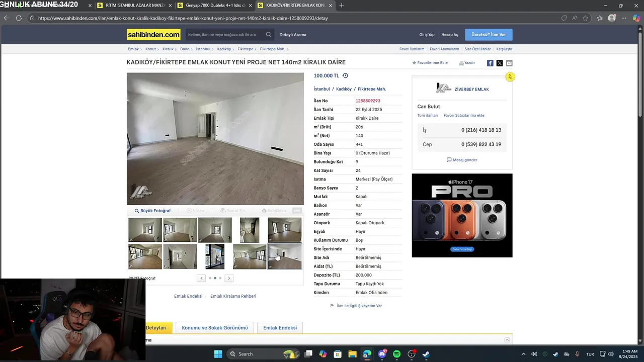This screenshot has height=362, width=644.
Task: Click the yellow badge on seller card
Action: [x=510, y=77]
